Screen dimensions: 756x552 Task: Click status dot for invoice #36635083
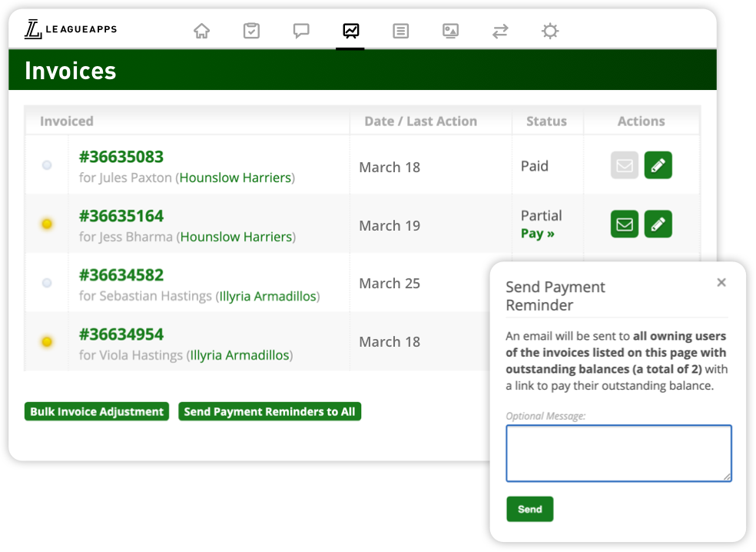point(47,165)
